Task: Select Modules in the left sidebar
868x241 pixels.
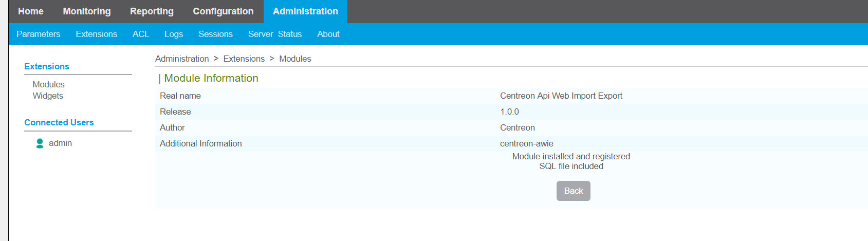Action: (49, 84)
